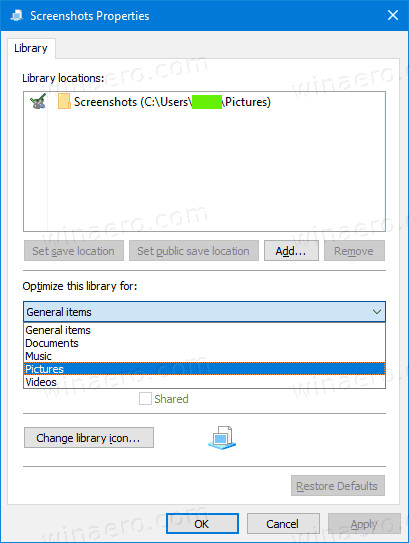Confirm with the OK button
The image size is (409, 543).
click(x=202, y=524)
